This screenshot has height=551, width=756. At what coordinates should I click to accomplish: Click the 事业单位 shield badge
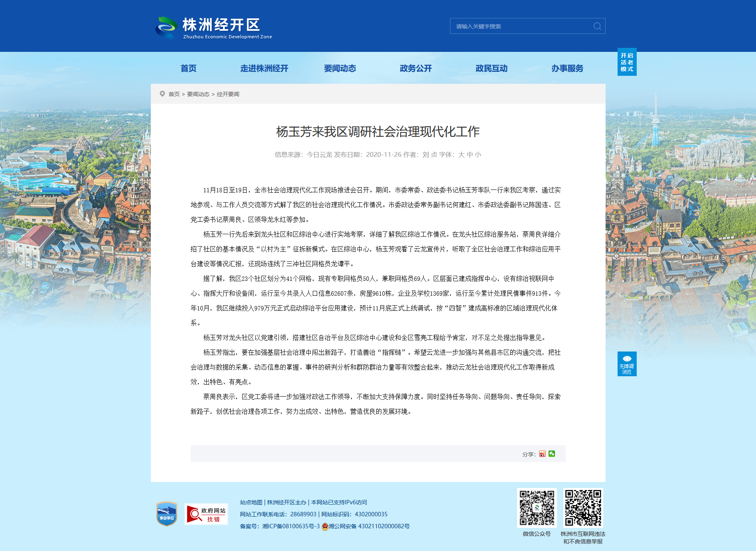(167, 514)
